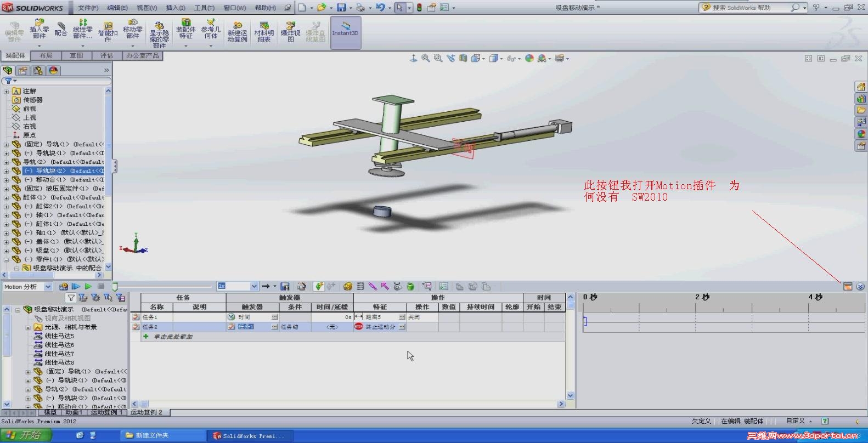Click the browse button beside 距离5
The height and width of the screenshot is (443, 868).
coord(402,317)
